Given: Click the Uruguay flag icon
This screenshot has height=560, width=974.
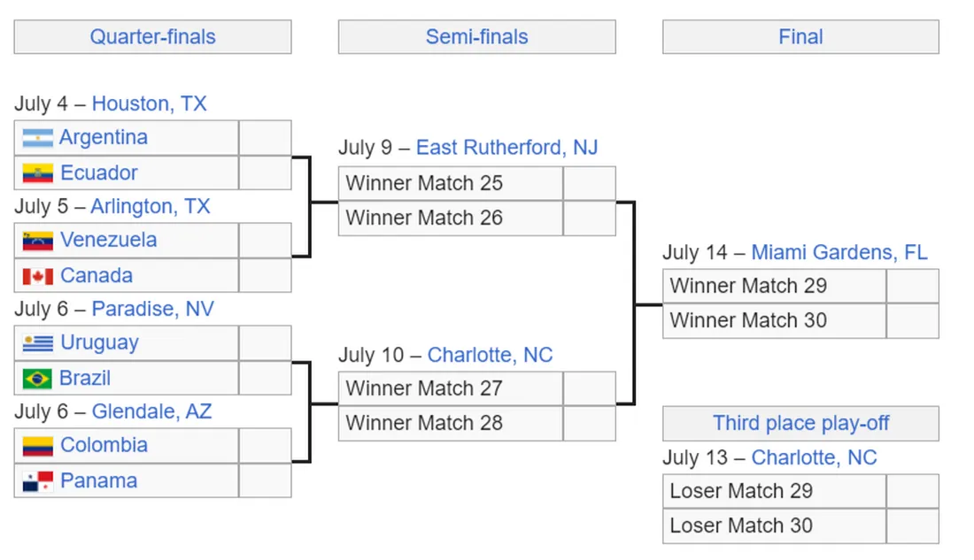Looking at the screenshot, I should (x=37, y=342).
